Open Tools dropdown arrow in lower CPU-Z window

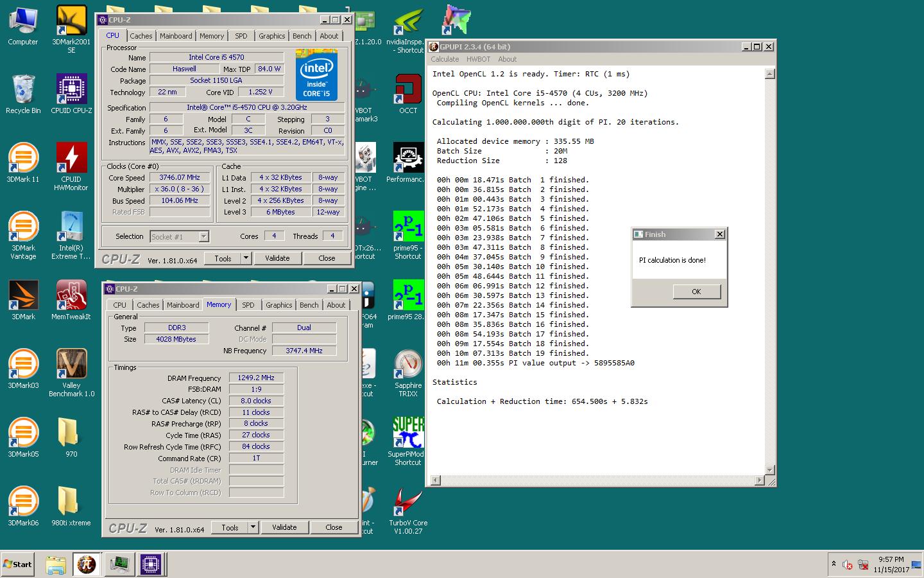(253, 527)
